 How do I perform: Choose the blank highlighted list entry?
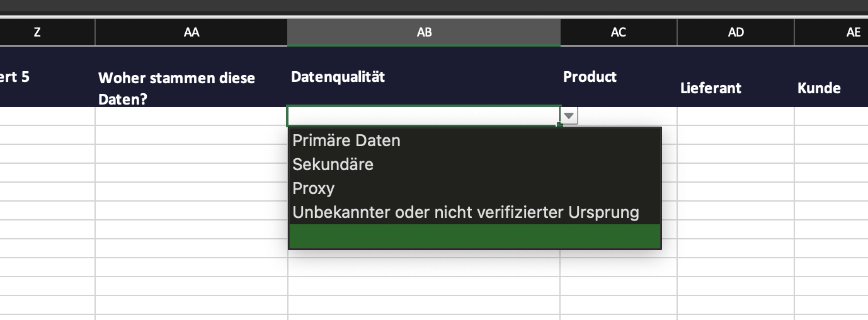point(475,236)
